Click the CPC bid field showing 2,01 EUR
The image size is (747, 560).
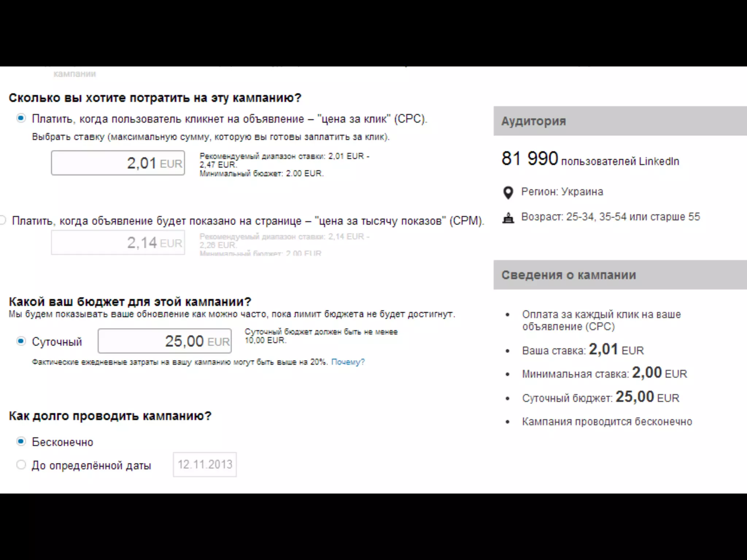click(118, 163)
